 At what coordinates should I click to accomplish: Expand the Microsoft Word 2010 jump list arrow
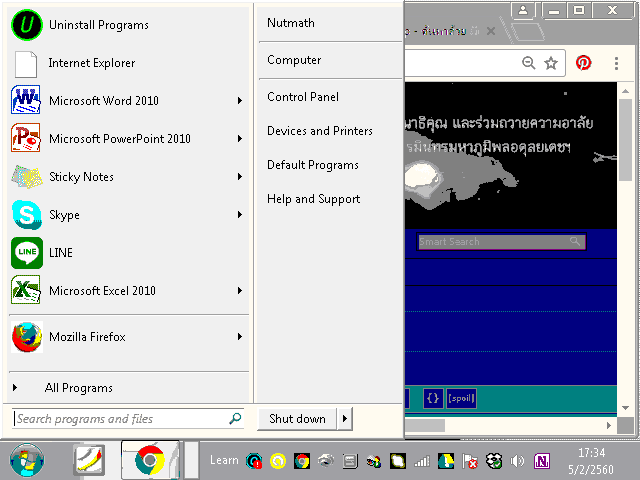[240, 101]
